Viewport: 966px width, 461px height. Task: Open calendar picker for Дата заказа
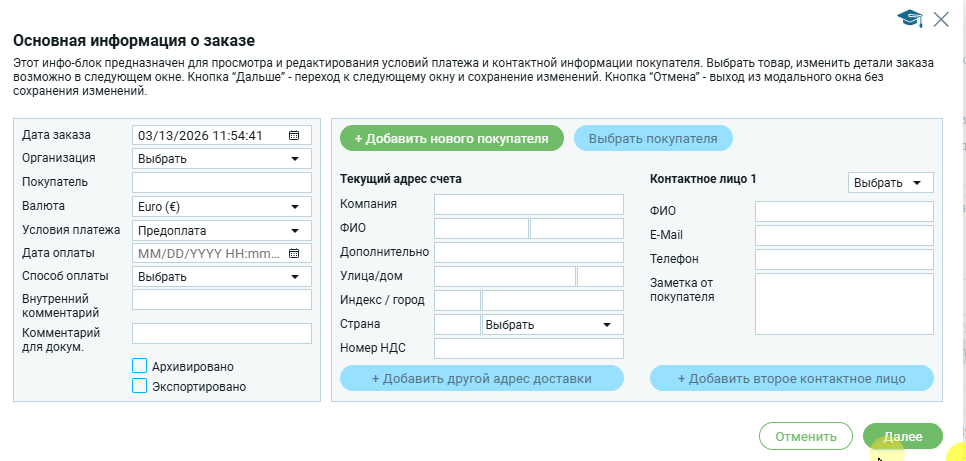294,135
